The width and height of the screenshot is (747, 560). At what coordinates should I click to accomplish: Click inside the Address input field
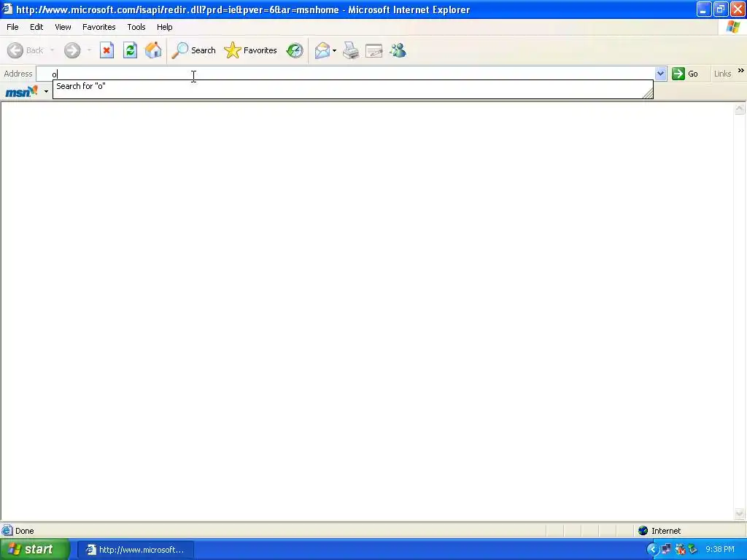tap(345, 74)
